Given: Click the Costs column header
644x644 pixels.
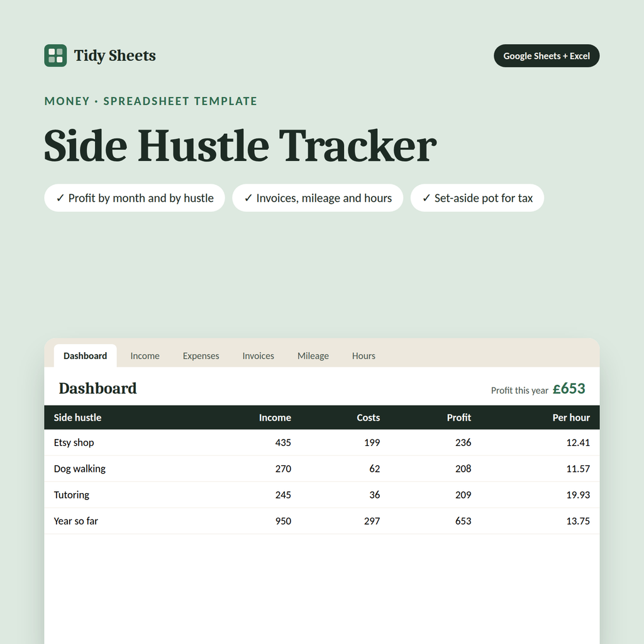Looking at the screenshot, I should [x=368, y=418].
